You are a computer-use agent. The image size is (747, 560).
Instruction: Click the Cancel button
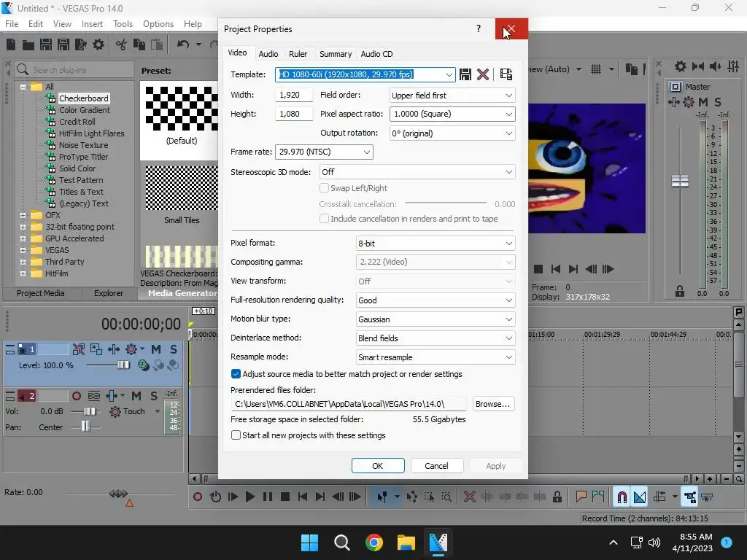tap(436, 466)
